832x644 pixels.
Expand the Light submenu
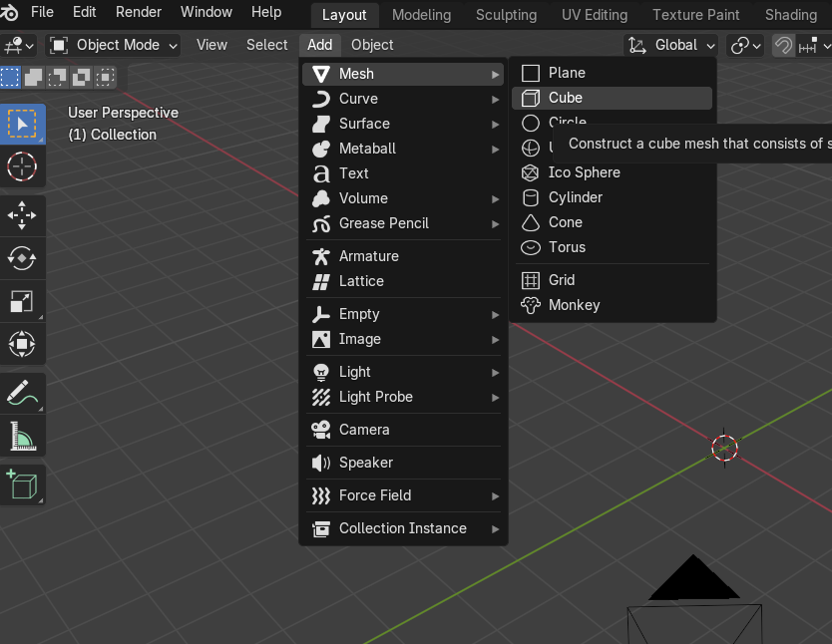[x=403, y=372]
